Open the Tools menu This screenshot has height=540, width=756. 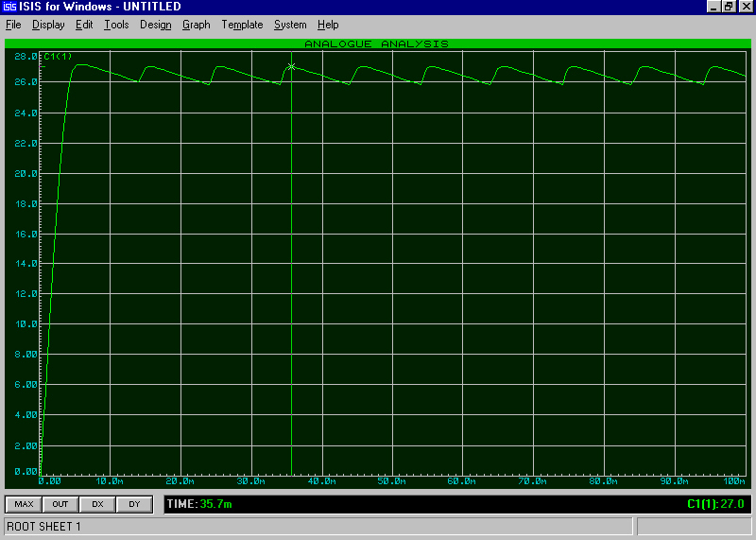click(116, 25)
